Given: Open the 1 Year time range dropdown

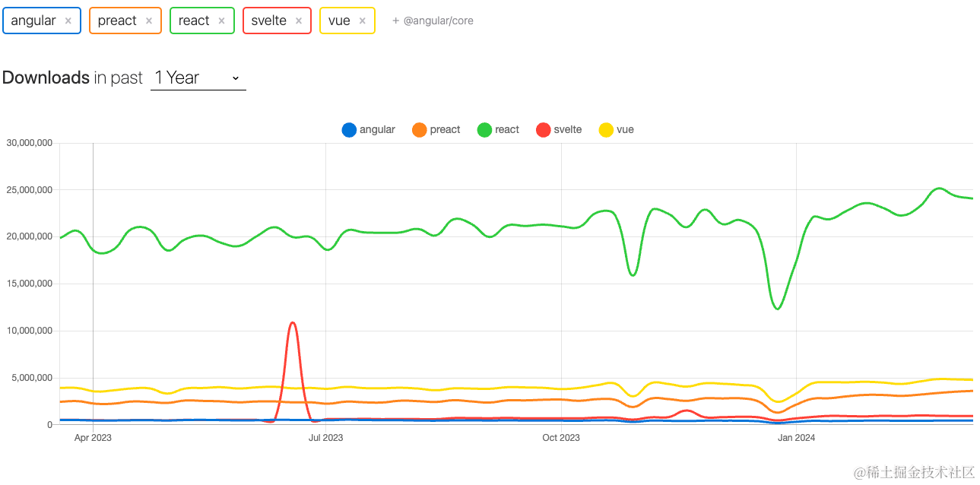Looking at the screenshot, I should pos(198,78).
